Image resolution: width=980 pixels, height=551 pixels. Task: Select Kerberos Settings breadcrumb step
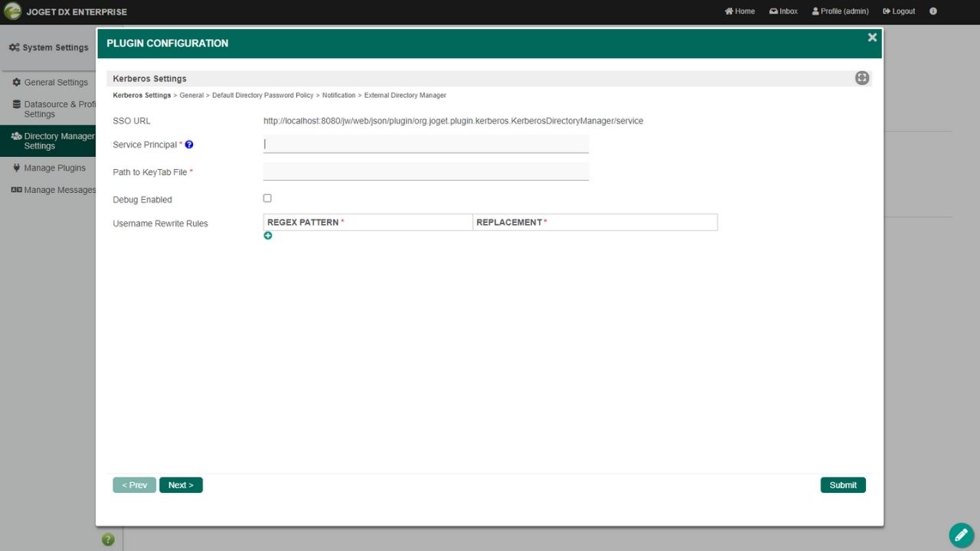[142, 96]
